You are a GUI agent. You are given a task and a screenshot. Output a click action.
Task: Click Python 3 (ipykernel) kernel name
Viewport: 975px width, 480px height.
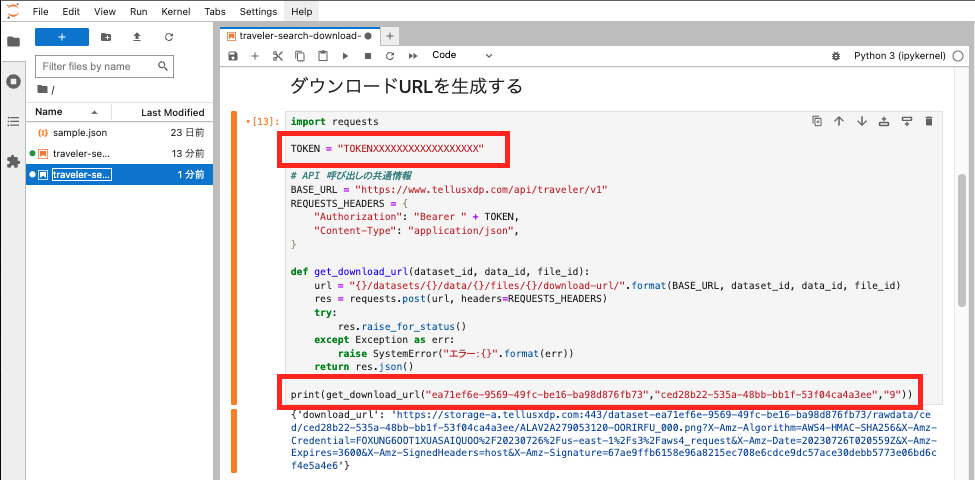coord(900,56)
